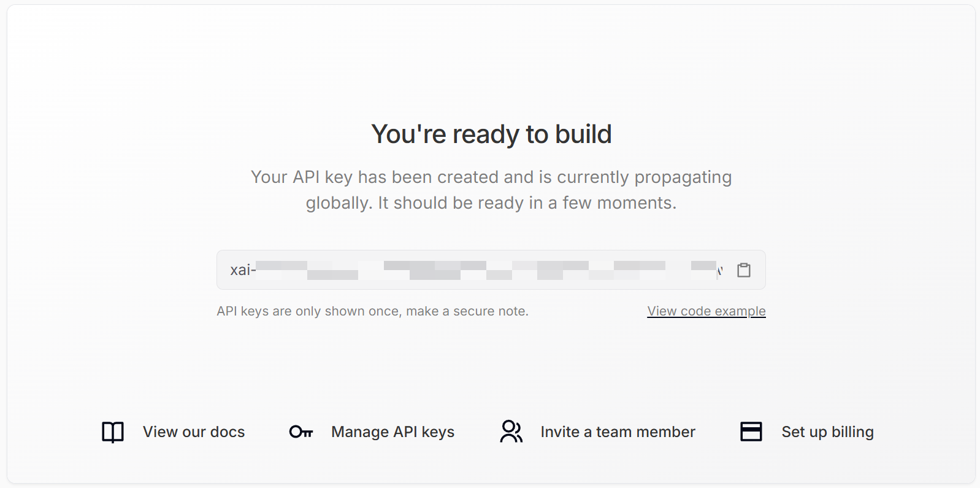
Task: Click the 'Your API key has been created' line
Action: [x=491, y=177]
